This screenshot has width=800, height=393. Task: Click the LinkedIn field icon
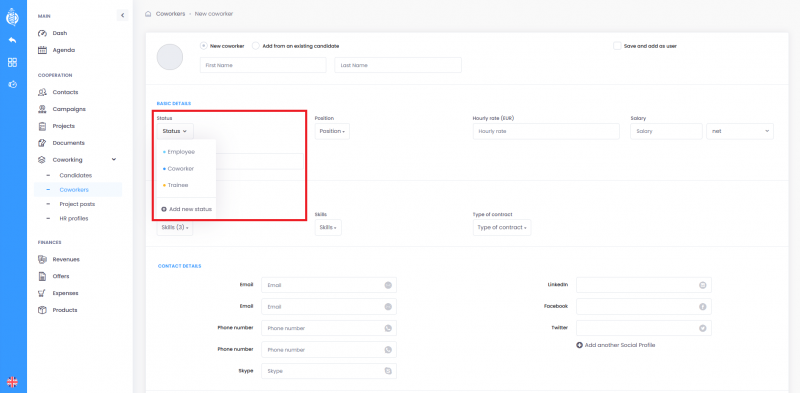coord(703,285)
